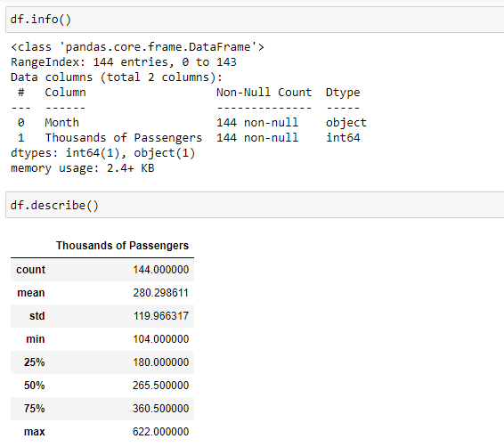
Task: Click the max row label
Action: coord(35,432)
